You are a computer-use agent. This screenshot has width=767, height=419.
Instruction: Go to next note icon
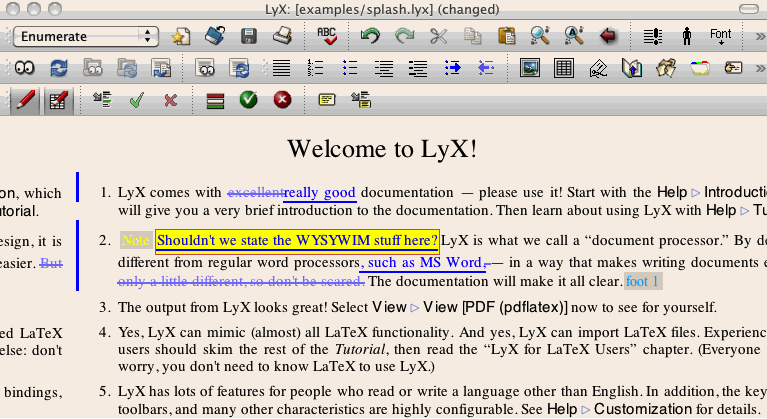click(x=361, y=100)
